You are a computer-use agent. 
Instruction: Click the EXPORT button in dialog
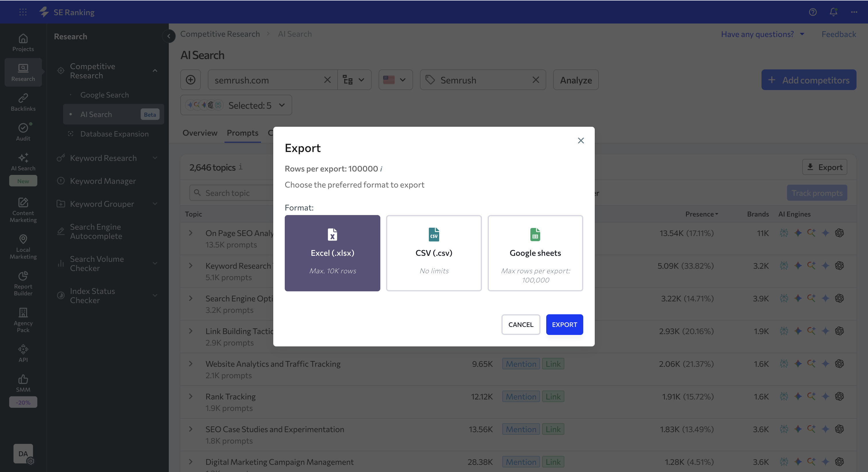564,325
